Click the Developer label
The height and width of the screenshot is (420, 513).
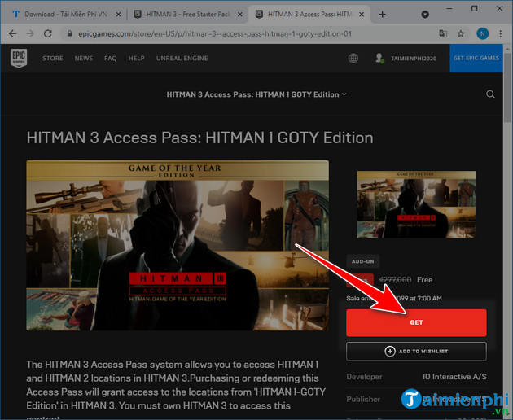point(364,377)
